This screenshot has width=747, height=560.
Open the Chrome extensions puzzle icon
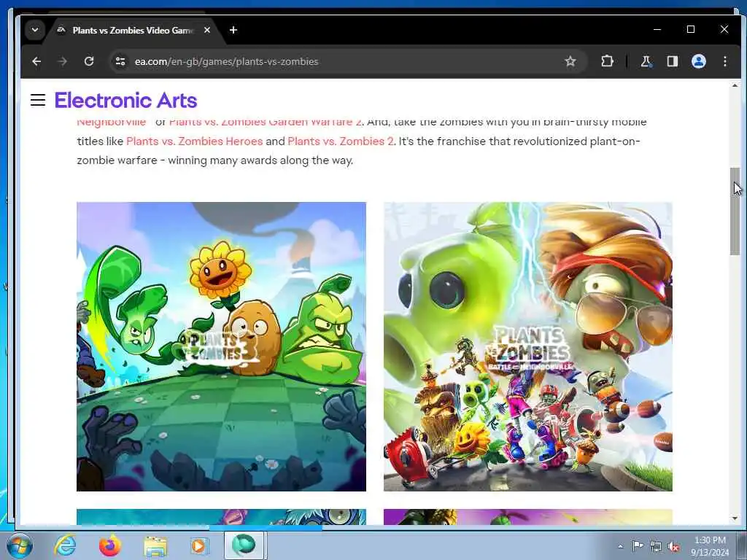[x=607, y=61]
